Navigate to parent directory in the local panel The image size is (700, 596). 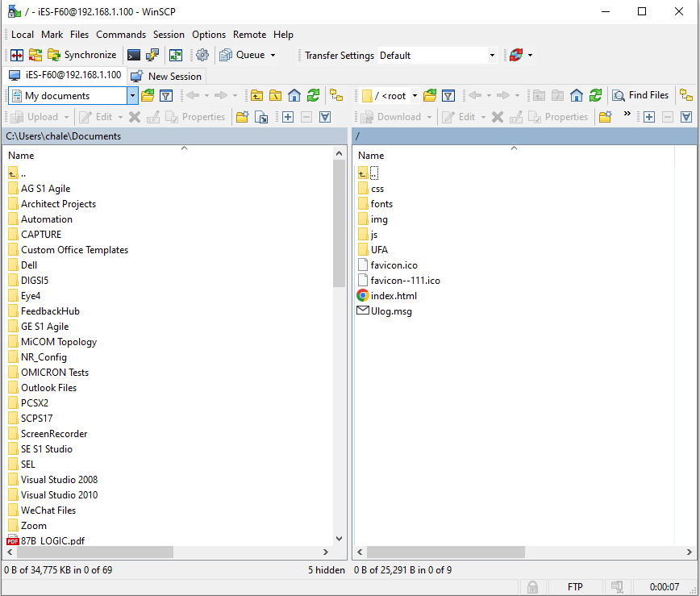click(258, 95)
